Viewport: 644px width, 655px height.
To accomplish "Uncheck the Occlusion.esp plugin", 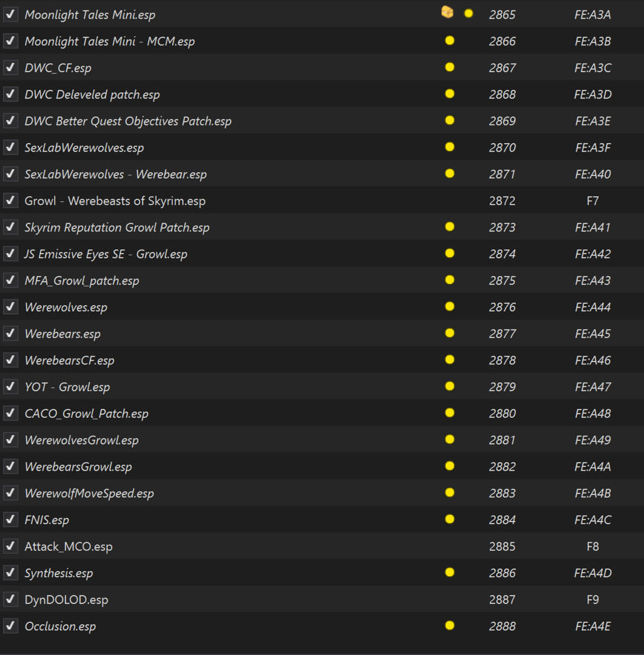I will pyautogui.click(x=10, y=626).
